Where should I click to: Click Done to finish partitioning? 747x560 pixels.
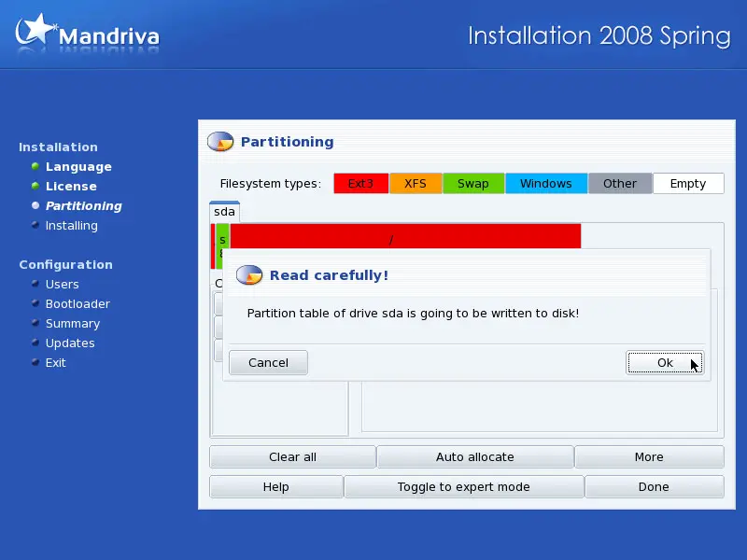click(x=655, y=486)
